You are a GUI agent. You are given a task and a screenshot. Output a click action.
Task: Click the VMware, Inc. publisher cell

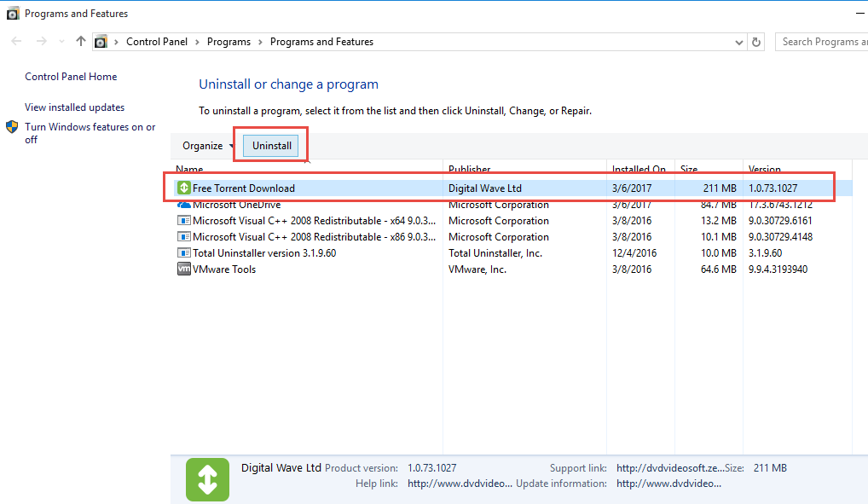(477, 269)
